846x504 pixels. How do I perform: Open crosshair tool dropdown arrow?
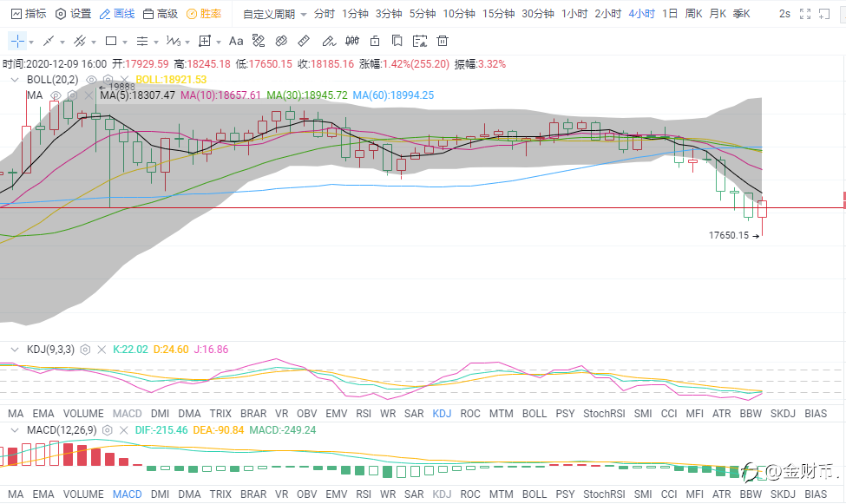[x=31, y=43]
